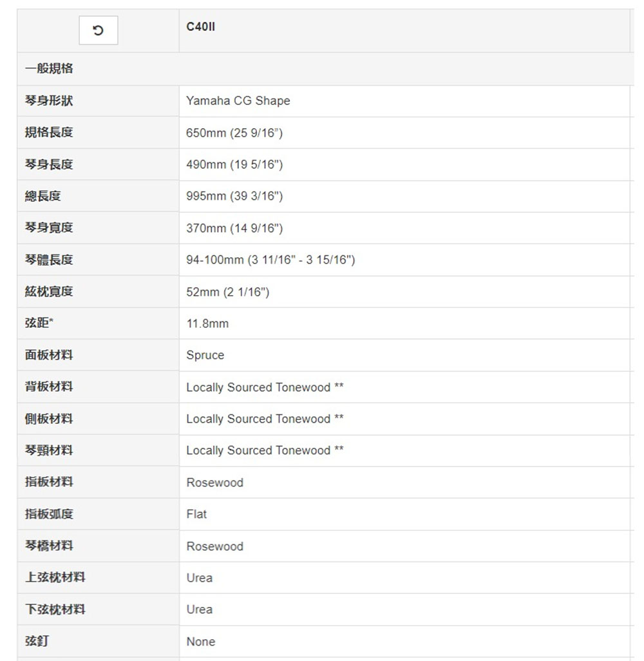Screen dimensions: 644x661
Task: Click the 琴身形狀 row label
Action: pyautogui.click(x=49, y=101)
